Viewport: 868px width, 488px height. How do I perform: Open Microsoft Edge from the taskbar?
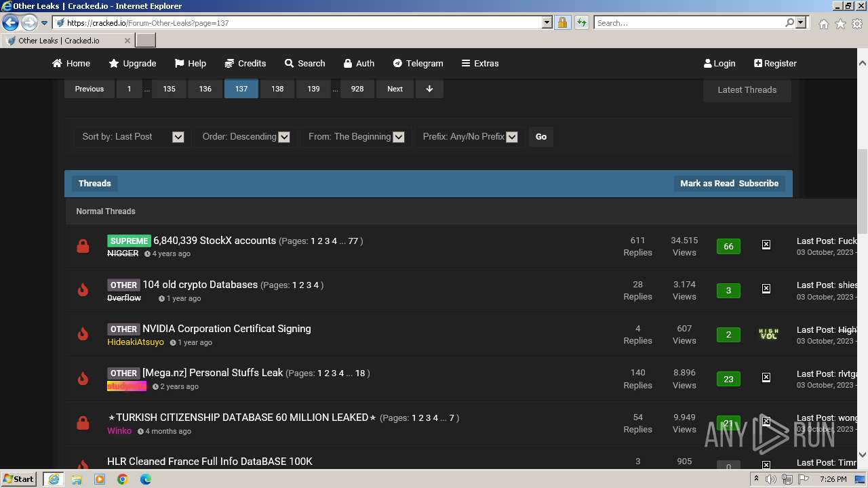coord(146,479)
